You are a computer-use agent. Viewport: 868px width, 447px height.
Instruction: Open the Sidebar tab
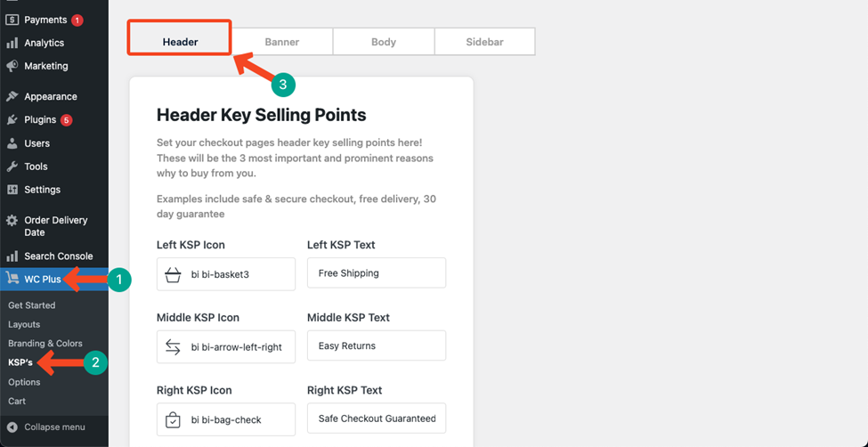(x=485, y=42)
